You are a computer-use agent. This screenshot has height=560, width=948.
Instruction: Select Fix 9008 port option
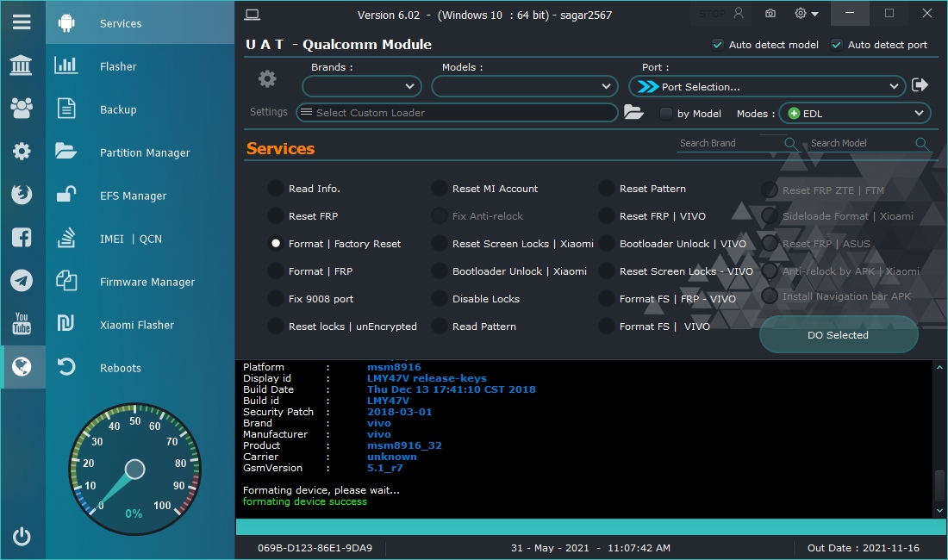pos(276,298)
